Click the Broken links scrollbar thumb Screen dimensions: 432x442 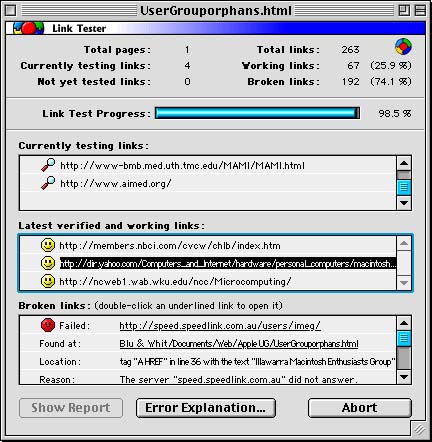(404, 338)
